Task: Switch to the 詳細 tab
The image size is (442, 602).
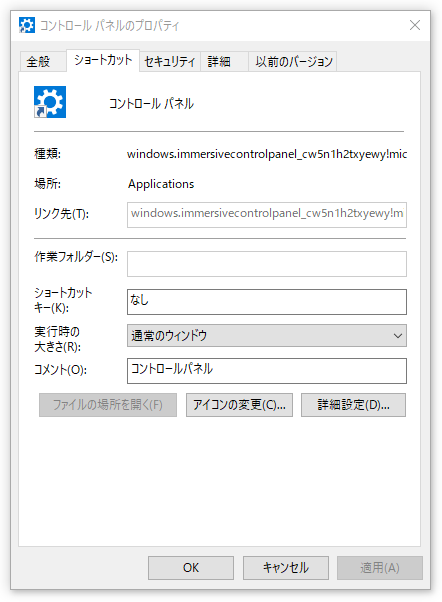Action: 224,61
